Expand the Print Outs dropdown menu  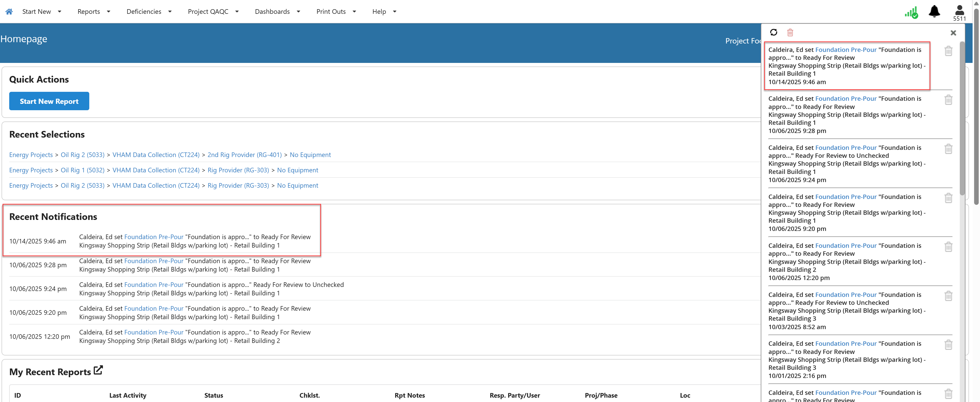[x=336, y=12]
